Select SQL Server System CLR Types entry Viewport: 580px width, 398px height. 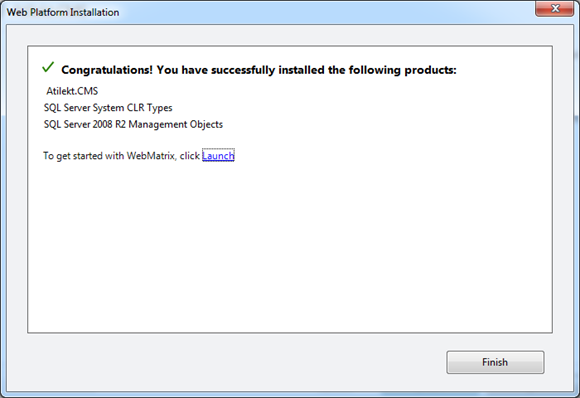tap(108, 108)
